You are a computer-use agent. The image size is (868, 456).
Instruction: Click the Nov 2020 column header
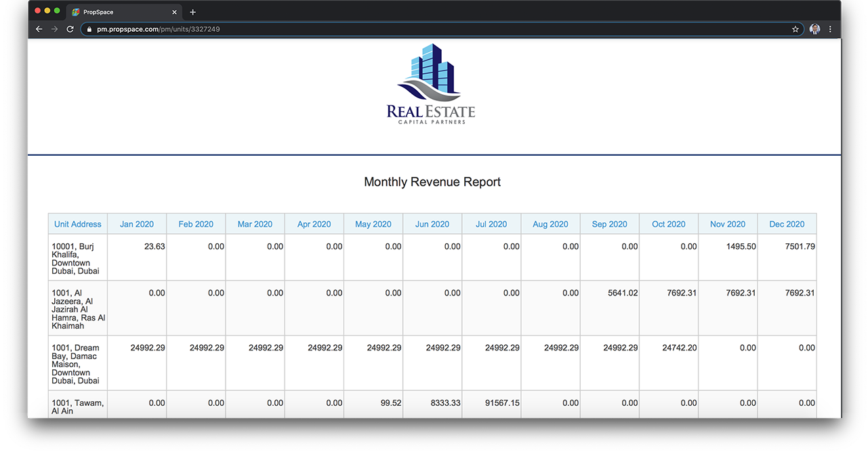(x=728, y=224)
